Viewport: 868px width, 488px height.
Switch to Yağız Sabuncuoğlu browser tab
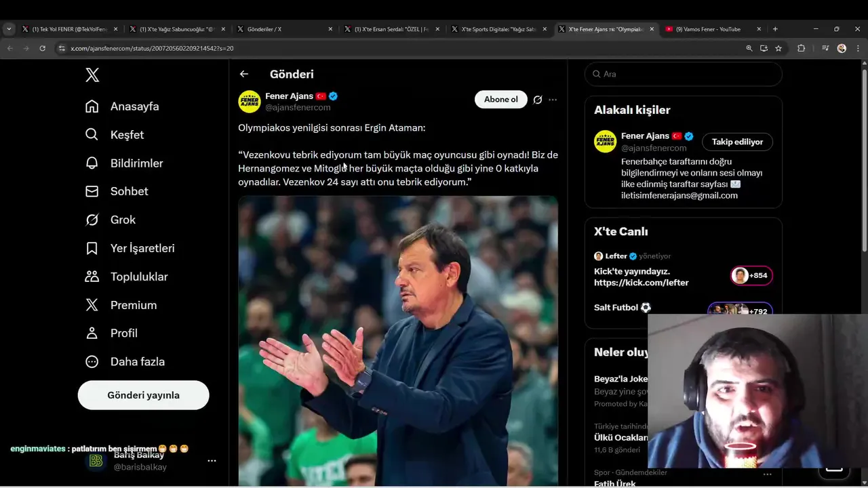point(177,29)
